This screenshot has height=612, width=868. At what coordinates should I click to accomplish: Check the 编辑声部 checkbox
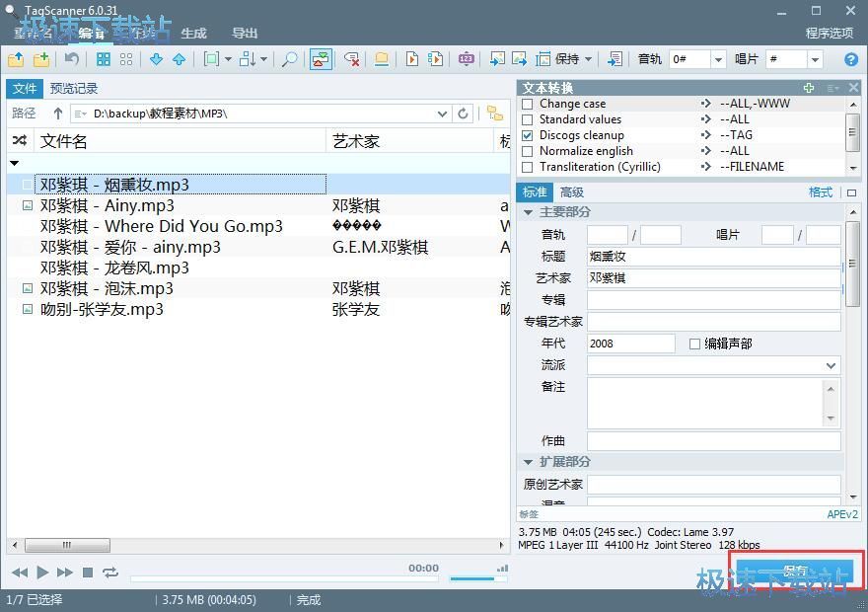(694, 344)
